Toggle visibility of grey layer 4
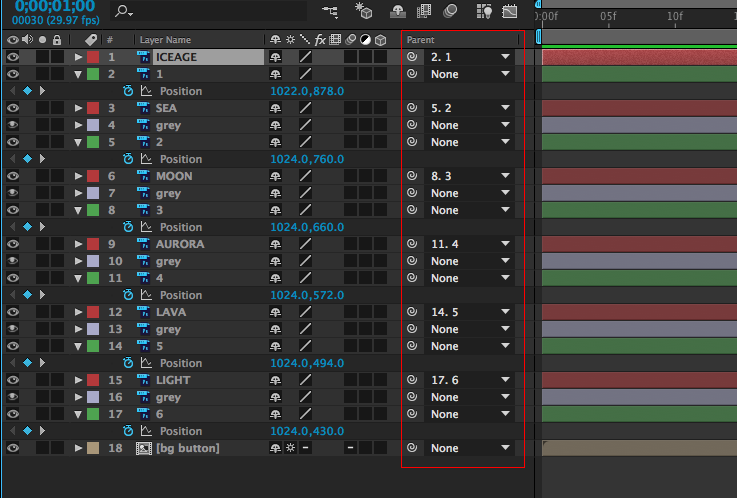737x498 pixels. point(13,125)
